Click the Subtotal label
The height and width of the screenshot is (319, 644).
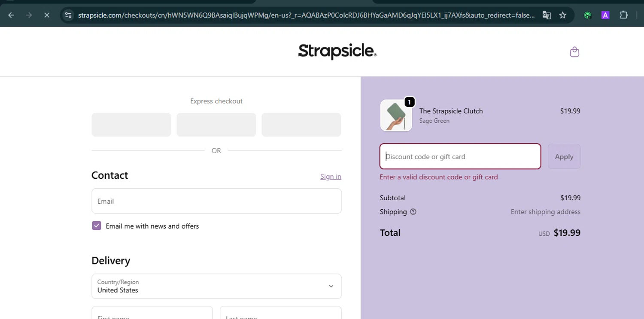coord(393,198)
